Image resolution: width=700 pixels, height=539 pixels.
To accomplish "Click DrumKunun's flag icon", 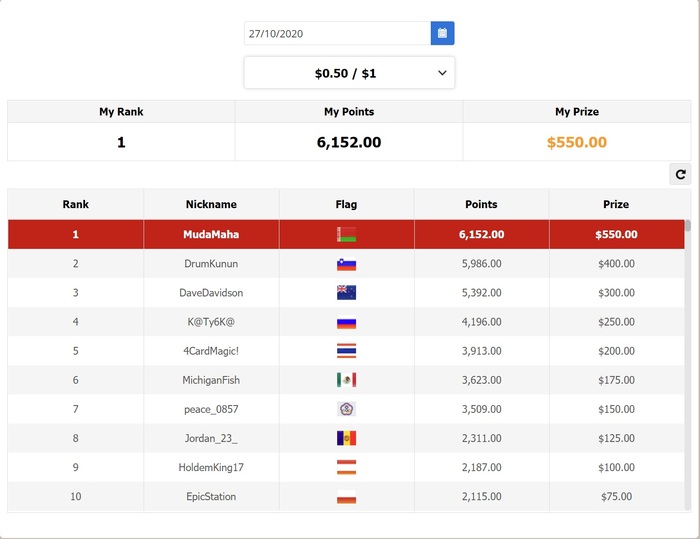I will point(347,264).
